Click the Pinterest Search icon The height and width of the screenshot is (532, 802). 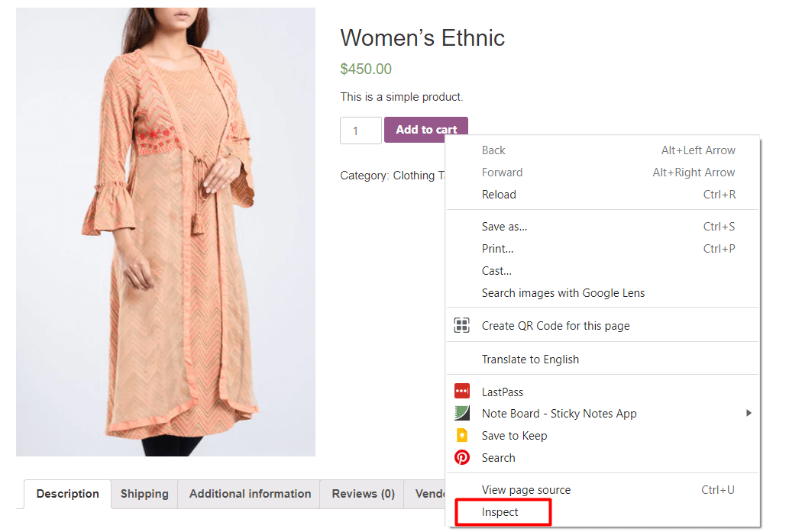461,458
